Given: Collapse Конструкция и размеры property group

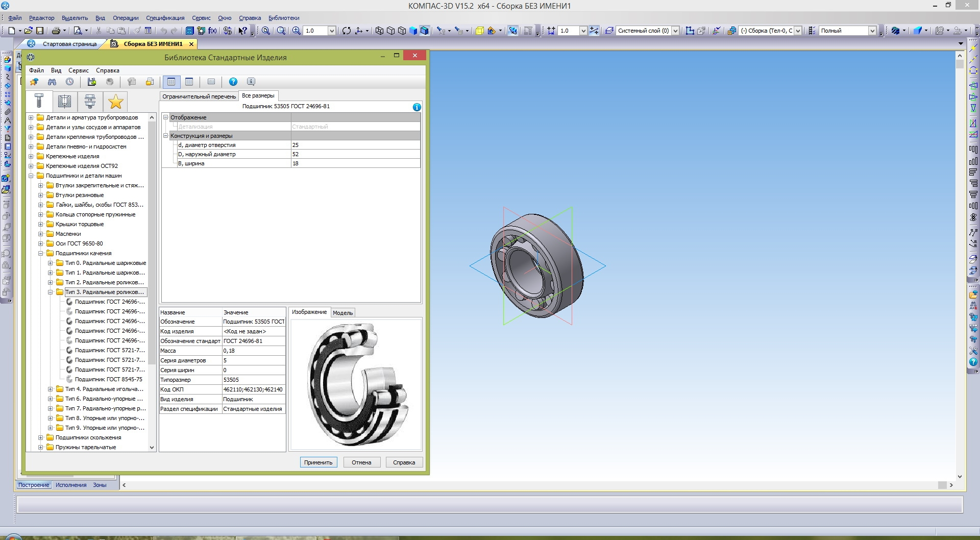Looking at the screenshot, I should coord(165,136).
